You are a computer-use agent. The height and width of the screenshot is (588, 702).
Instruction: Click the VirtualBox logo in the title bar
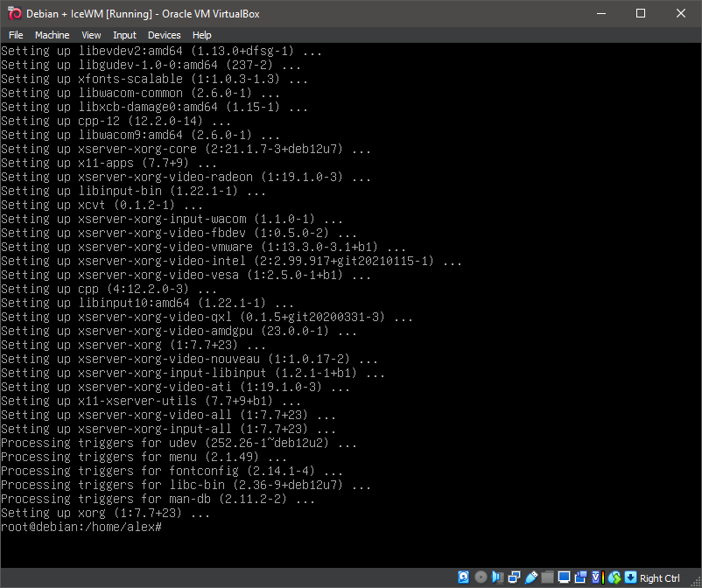[13, 13]
